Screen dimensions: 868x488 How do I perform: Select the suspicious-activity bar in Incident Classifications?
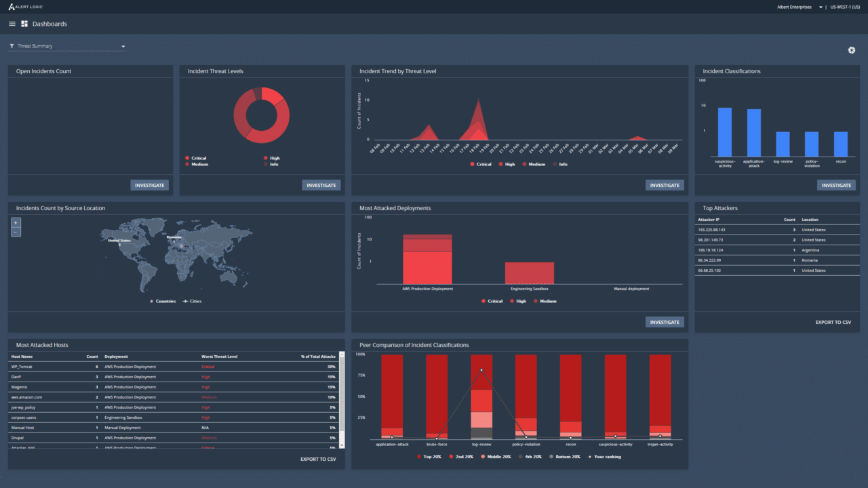click(726, 132)
